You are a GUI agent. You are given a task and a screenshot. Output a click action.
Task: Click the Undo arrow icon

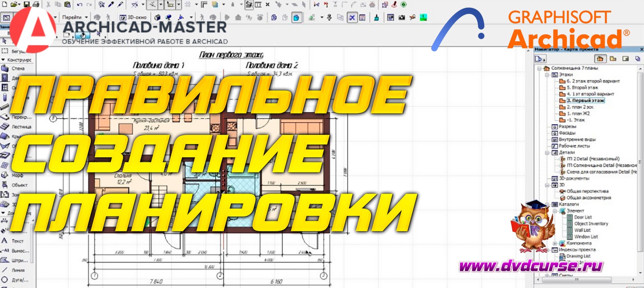click(x=80, y=4)
